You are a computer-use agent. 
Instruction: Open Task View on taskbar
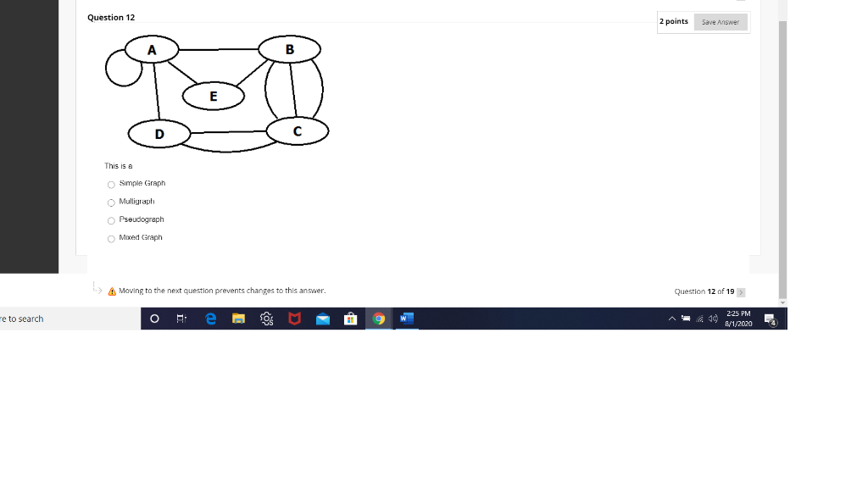[x=181, y=319]
